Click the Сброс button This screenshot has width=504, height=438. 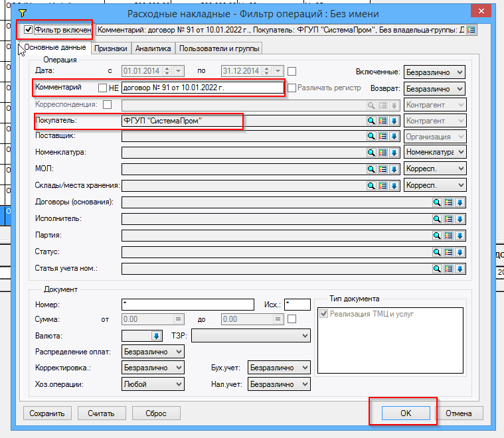point(156,413)
